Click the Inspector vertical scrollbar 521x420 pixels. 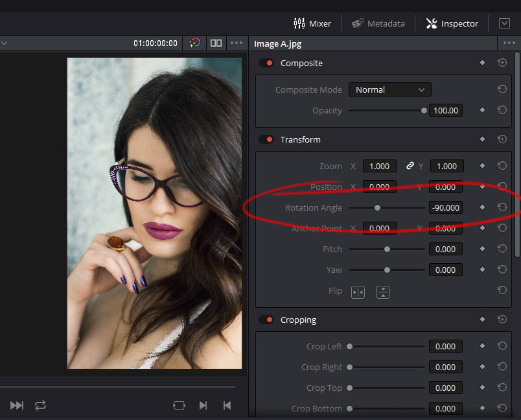[x=517, y=154]
